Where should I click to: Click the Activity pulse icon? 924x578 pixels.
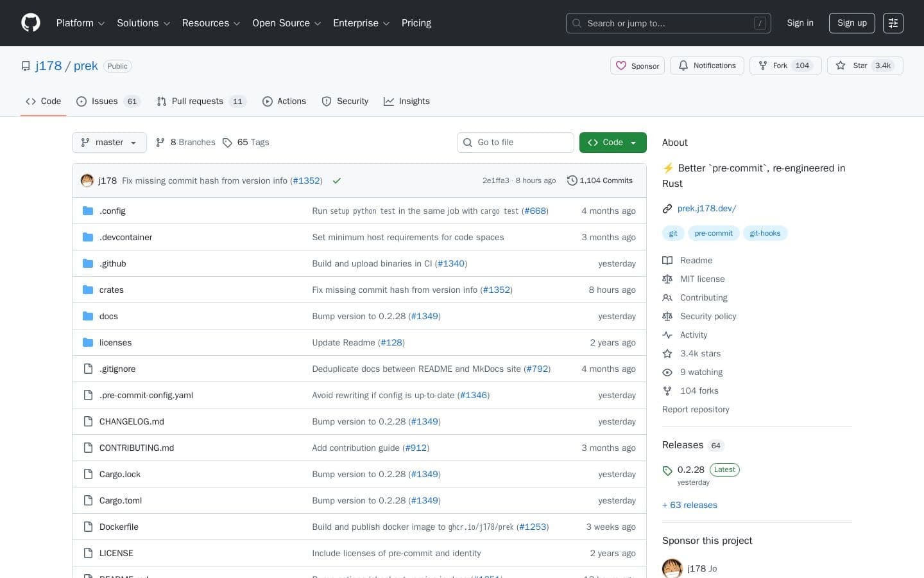tap(667, 335)
